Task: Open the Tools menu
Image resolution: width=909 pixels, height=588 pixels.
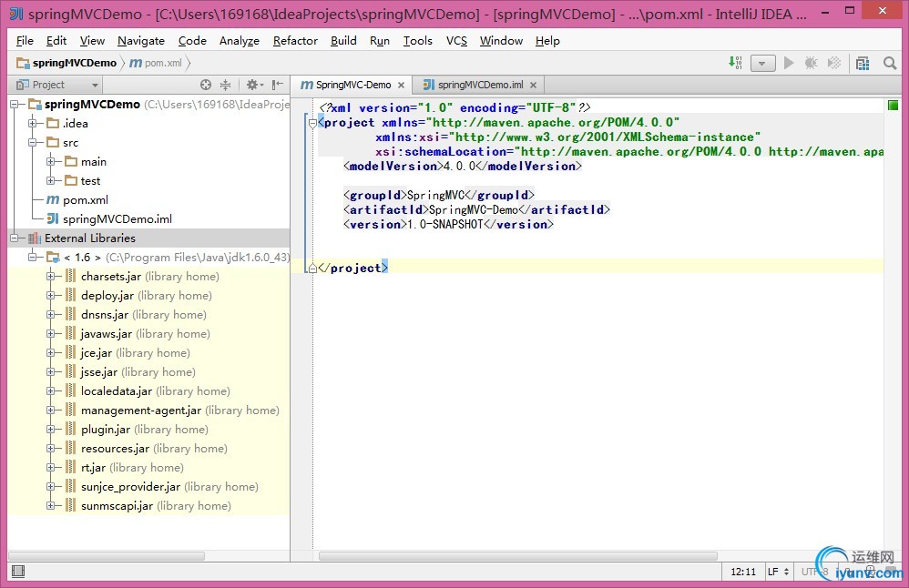Action: [418, 41]
